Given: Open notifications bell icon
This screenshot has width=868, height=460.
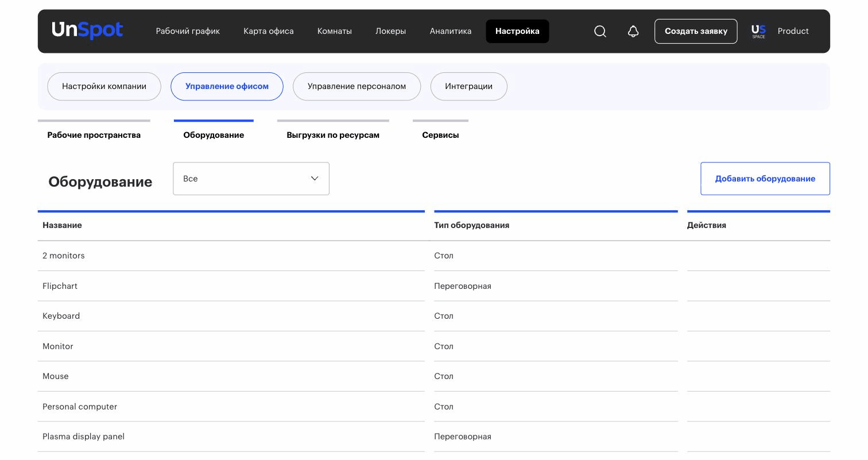Looking at the screenshot, I should click(x=633, y=31).
